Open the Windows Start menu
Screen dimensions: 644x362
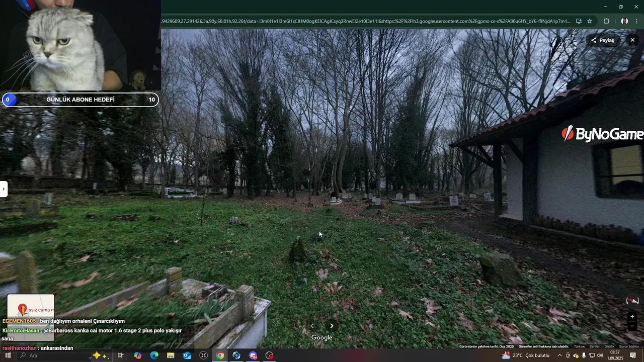8,355
